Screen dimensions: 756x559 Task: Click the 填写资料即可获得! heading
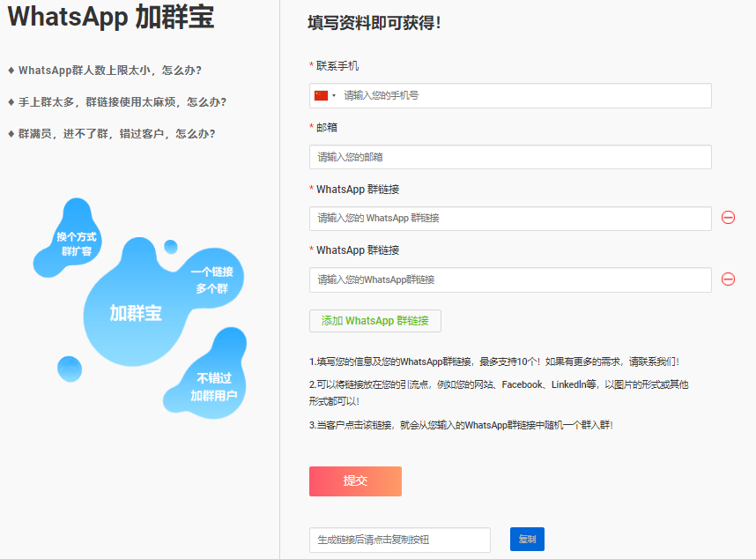374,24
